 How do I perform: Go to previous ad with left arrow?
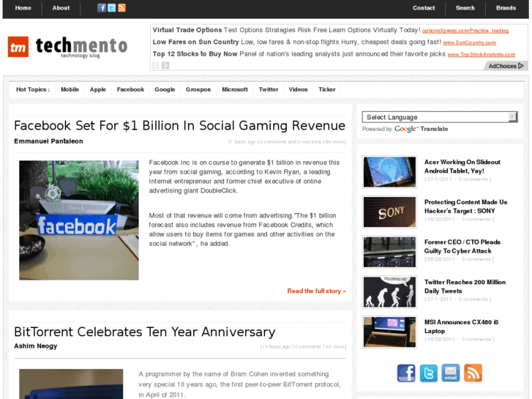point(155,66)
